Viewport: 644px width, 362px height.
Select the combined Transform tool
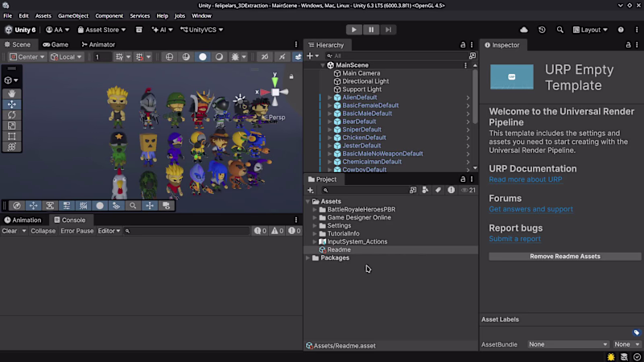[11, 147]
